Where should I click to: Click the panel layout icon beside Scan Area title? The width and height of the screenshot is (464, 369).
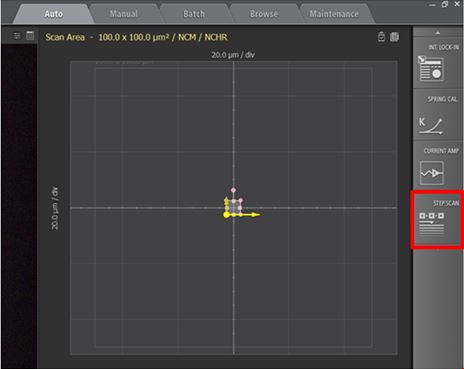30,36
